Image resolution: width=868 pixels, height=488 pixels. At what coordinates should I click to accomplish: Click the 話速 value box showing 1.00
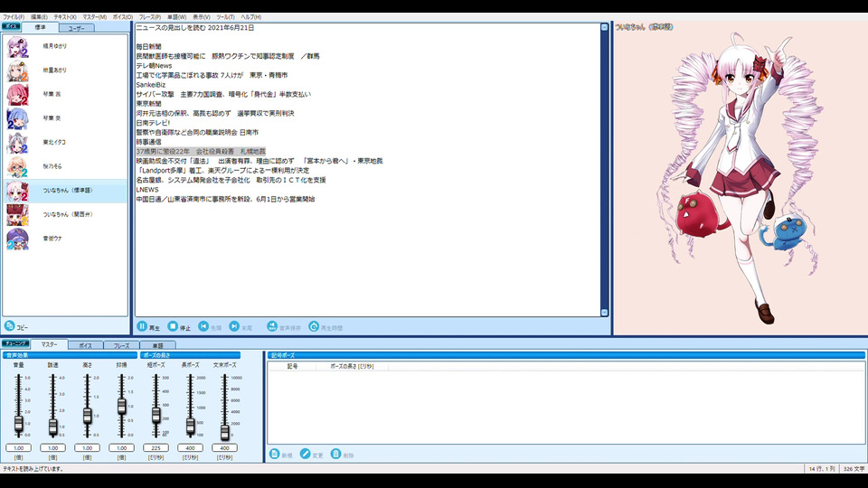tap(52, 447)
